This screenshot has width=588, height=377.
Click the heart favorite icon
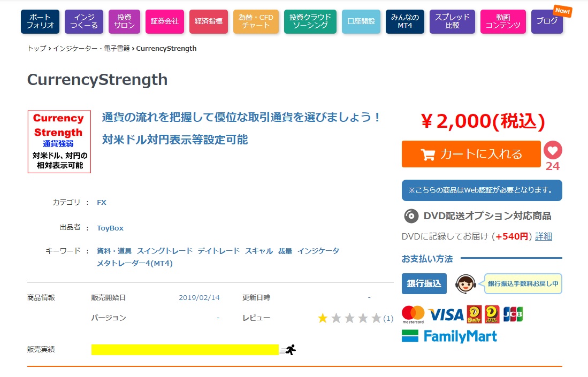coord(553,150)
